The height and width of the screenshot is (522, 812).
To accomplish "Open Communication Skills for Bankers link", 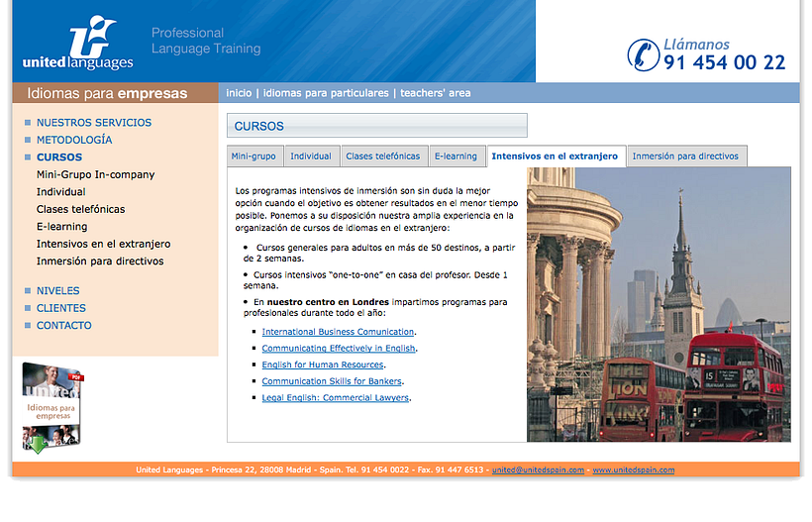I will [x=332, y=381].
